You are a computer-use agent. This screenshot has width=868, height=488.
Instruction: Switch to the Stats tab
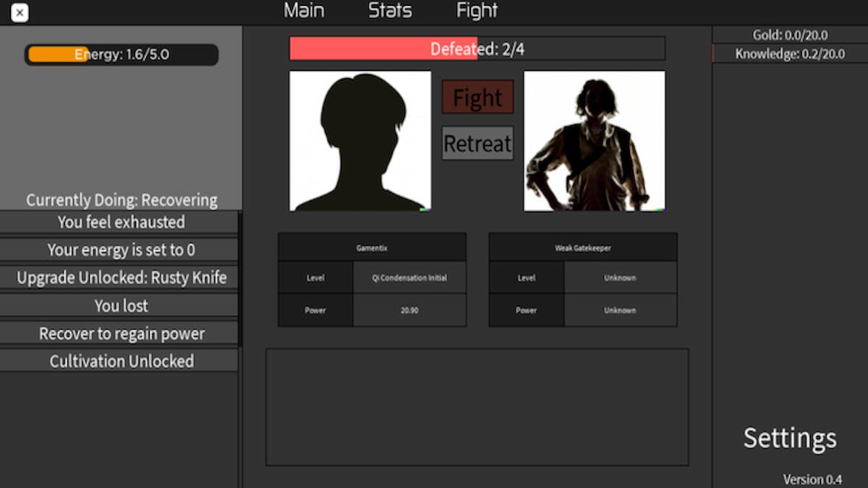(x=390, y=11)
